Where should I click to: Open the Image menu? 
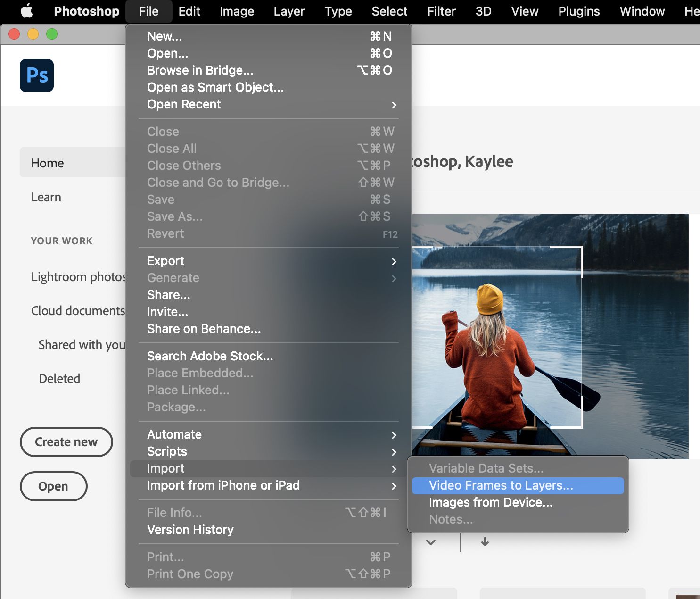[237, 11]
